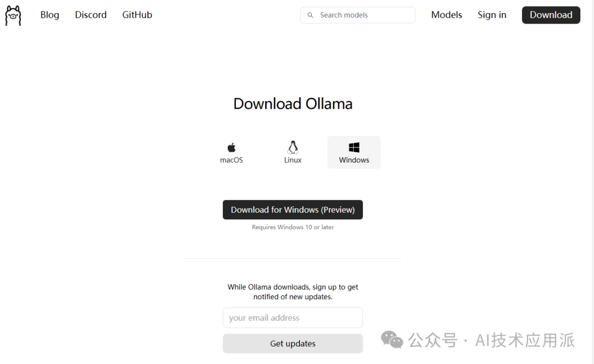Focus the your email address field
This screenshot has height=364, width=594.
pyautogui.click(x=293, y=318)
